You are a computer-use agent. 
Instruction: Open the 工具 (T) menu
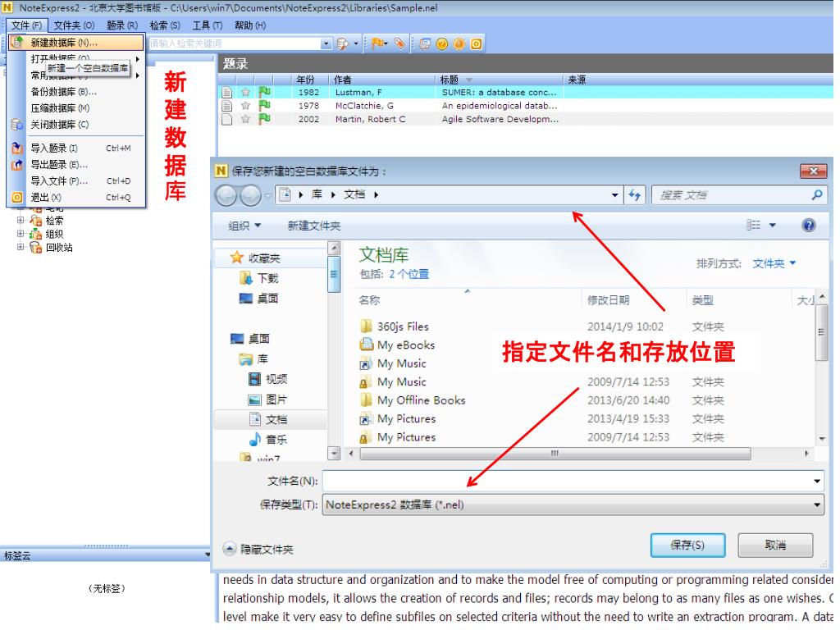[x=208, y=25]
